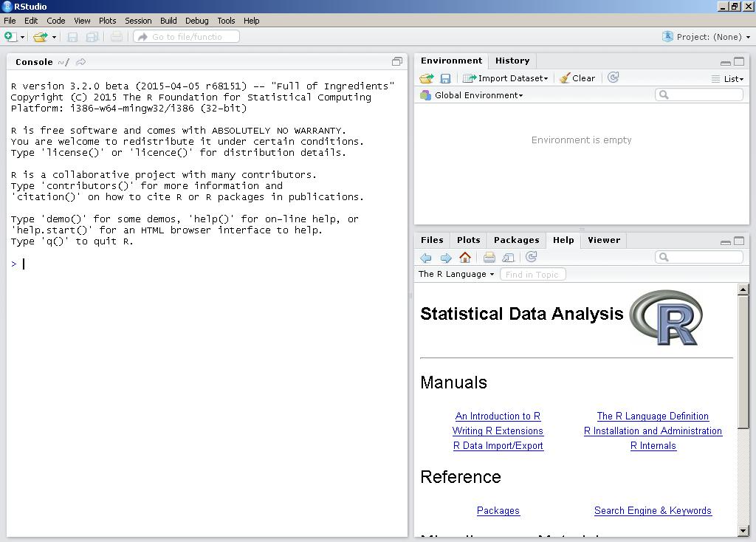Open the Project (None) dropdown
The height and width of the screenshot is (542, 756).
click(707, 37)
